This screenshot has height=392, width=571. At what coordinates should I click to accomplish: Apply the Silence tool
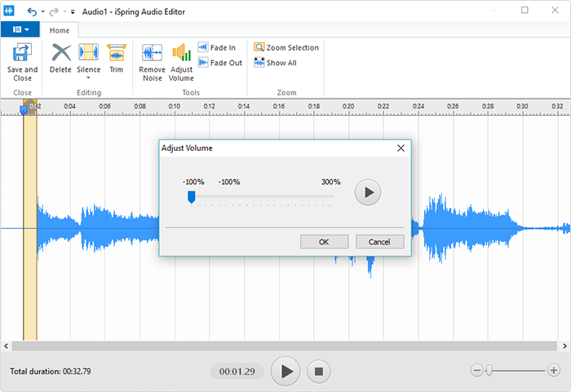[x=88, y=58]
